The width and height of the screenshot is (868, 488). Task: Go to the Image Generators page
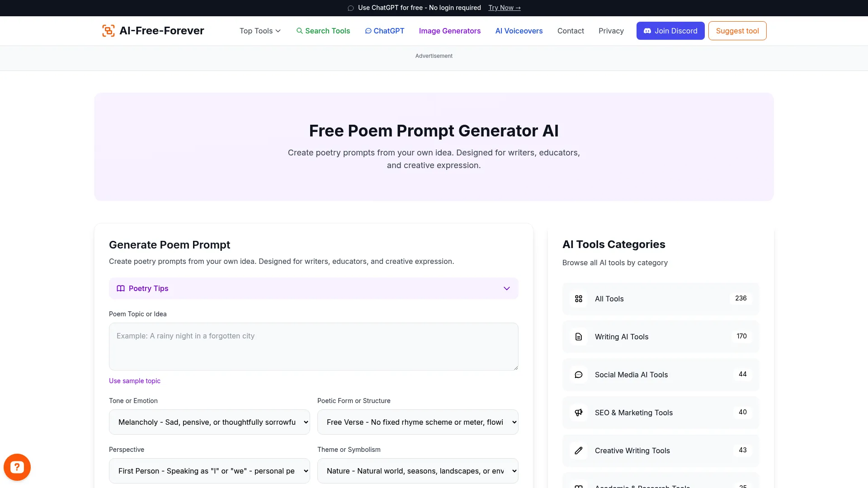[449, 31]
